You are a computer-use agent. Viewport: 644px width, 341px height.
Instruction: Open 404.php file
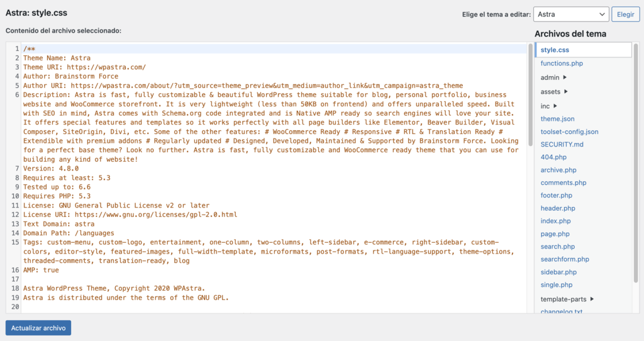tap(553, 157)
